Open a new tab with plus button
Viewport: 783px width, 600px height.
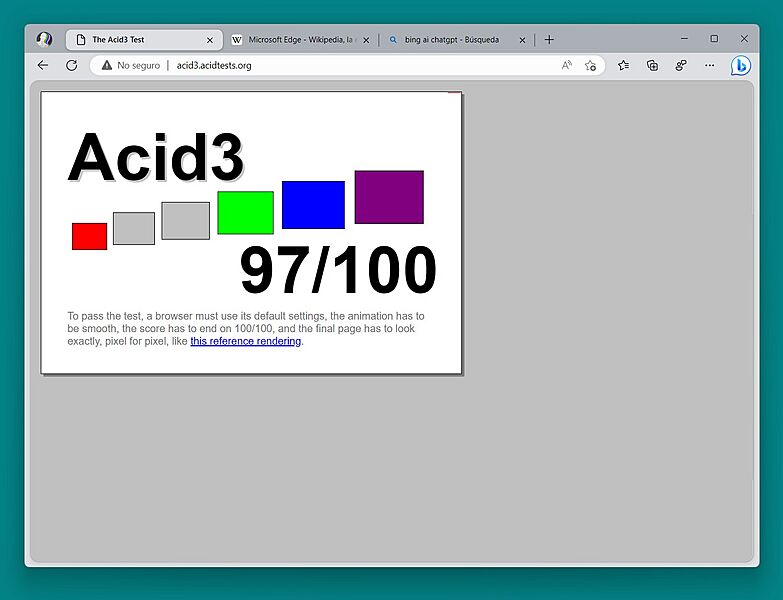(549, 39)
